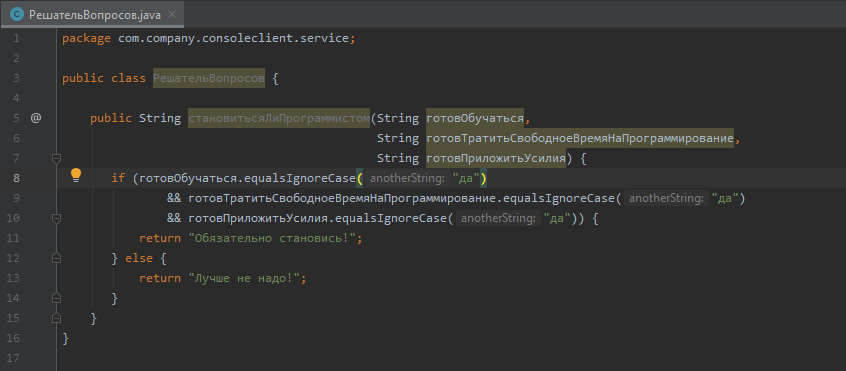Collapse the if-block fold marker at line 10
The image size is (846, 371).
pos(56,218)
